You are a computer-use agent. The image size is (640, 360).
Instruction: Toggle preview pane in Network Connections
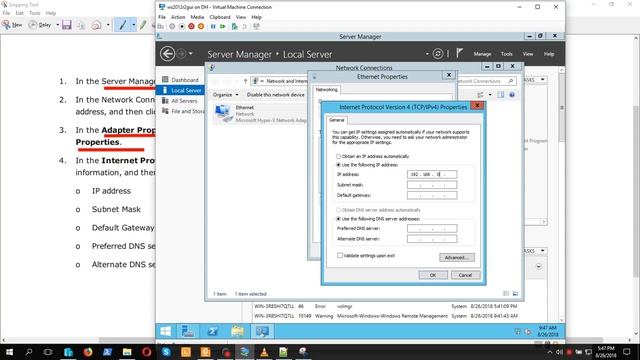click(x=501, y=95)
